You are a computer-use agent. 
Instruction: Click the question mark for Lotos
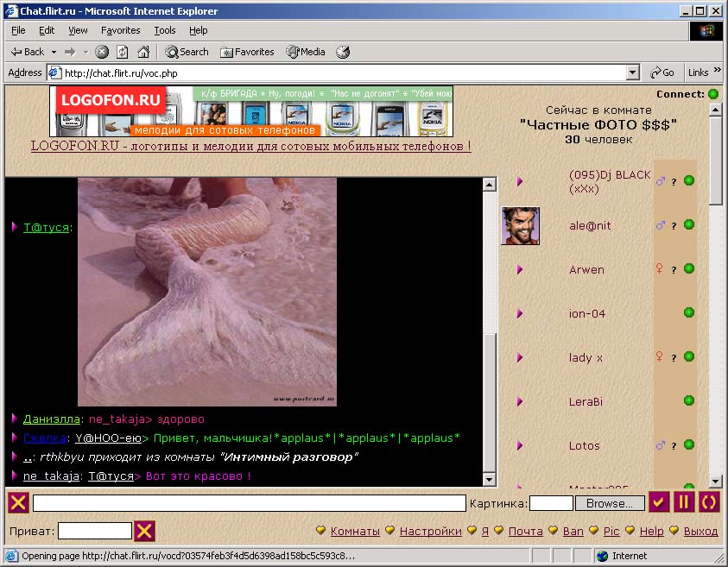[x=674, y=446]
